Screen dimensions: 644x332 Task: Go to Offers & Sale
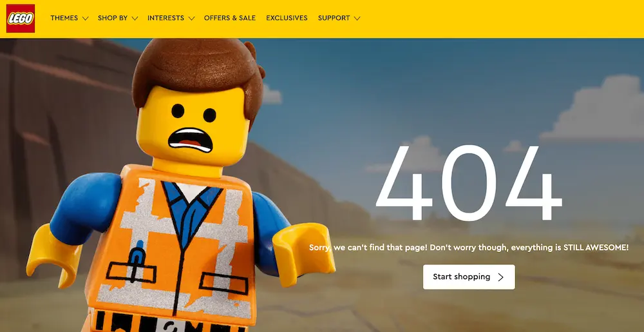coord(230,18)
